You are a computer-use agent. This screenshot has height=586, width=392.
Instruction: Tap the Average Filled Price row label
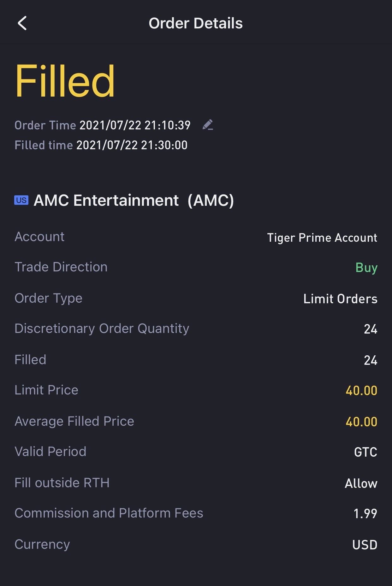[x=74, y=421]
